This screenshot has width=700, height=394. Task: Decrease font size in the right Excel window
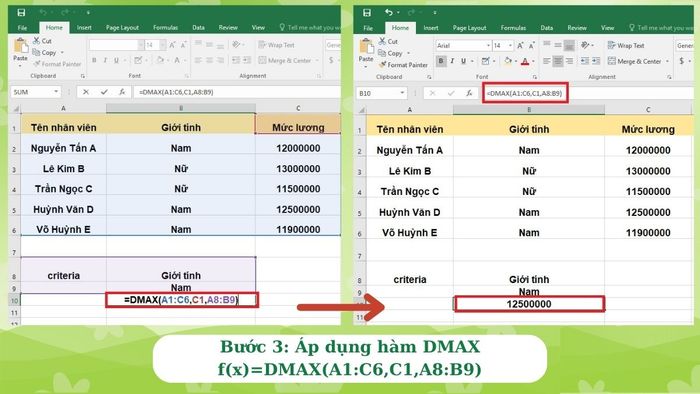point(531,46)
